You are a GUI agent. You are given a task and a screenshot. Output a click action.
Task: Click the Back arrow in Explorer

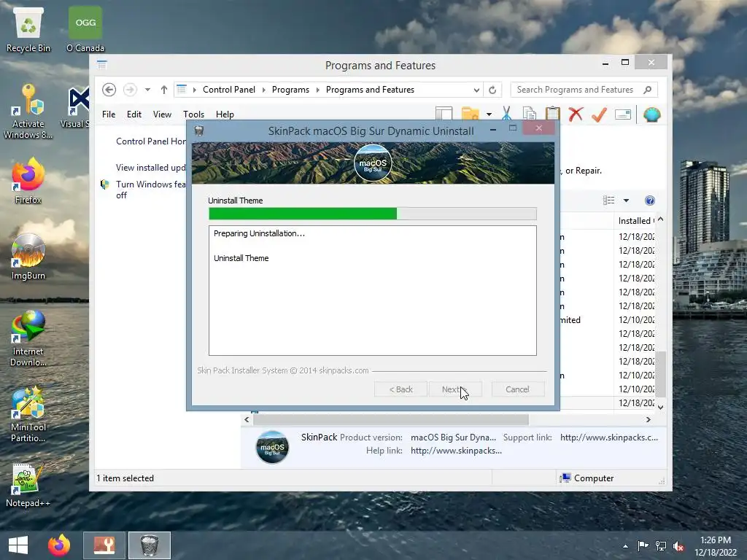pos(109,90)
